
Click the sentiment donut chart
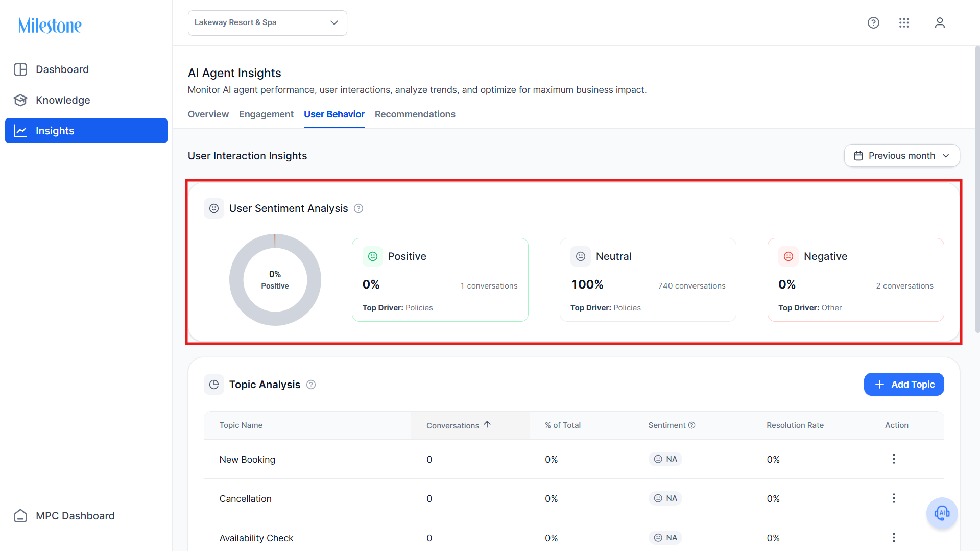pyautogui.click(x=275, y=280)
